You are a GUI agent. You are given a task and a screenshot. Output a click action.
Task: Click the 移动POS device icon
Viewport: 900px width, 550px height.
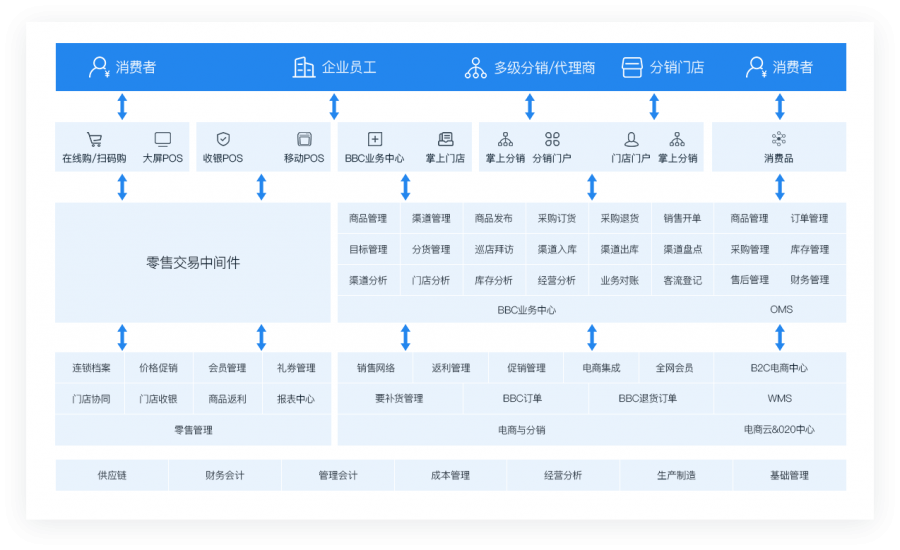[x=304, y=140]
